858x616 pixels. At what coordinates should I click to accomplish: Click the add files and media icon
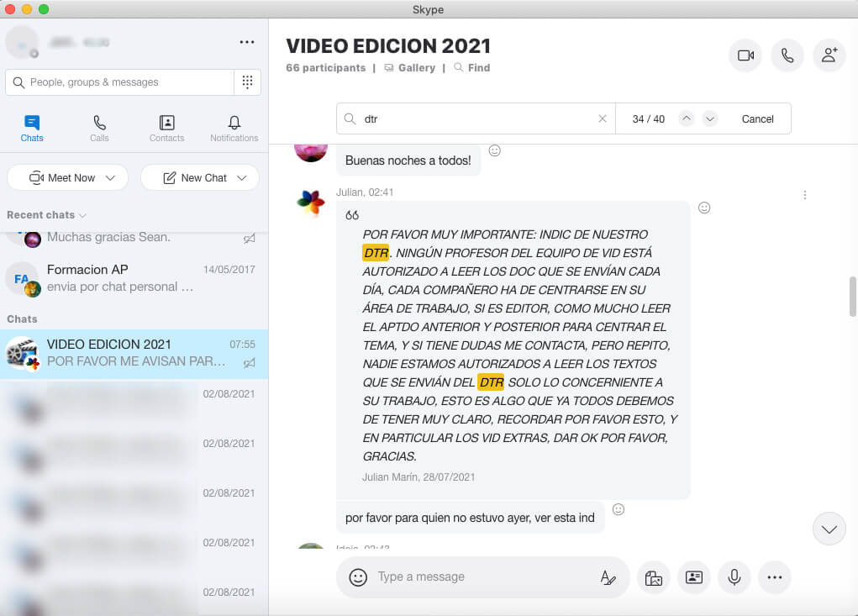653,577
